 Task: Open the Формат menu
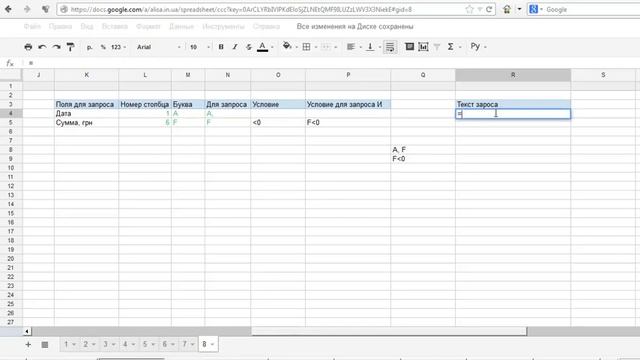(148, 27)
